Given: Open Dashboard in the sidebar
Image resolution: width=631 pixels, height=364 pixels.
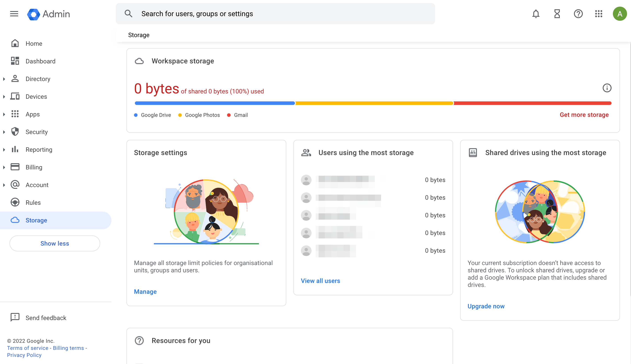Looking at the screenshot, I should (40, 61).
